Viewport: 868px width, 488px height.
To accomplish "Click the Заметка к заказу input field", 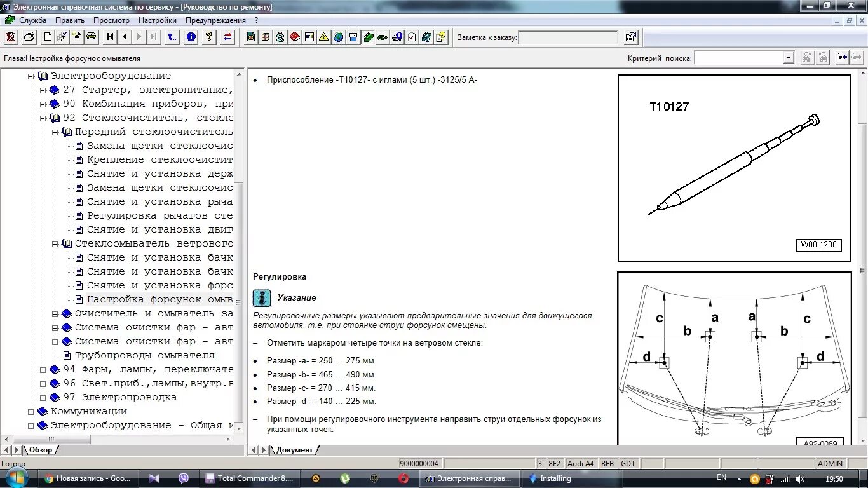I will tap(568, 37).
